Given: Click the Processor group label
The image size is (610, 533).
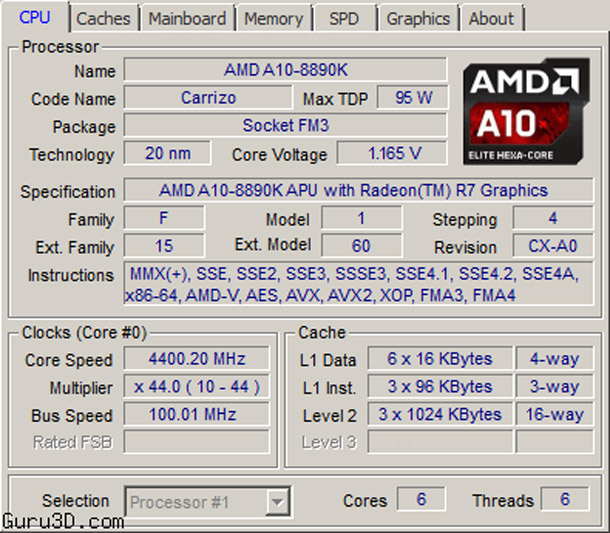Looking at the screenshot, I should (60, 47).
